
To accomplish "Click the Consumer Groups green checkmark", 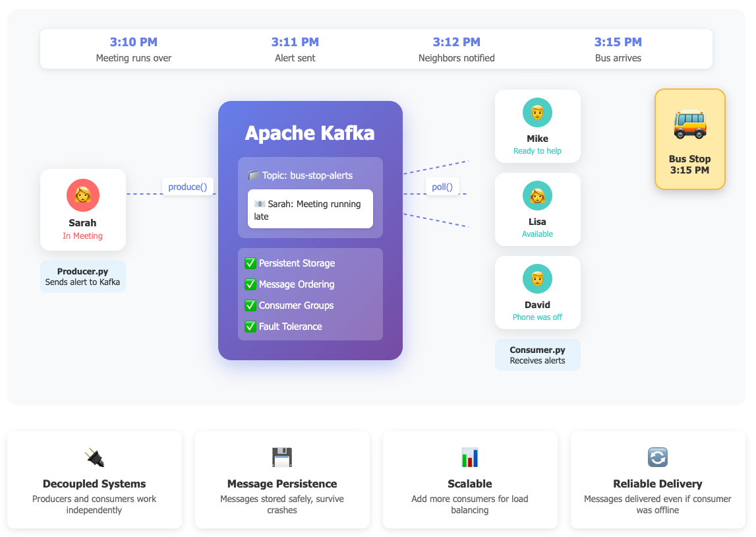I will coord(250,305).
